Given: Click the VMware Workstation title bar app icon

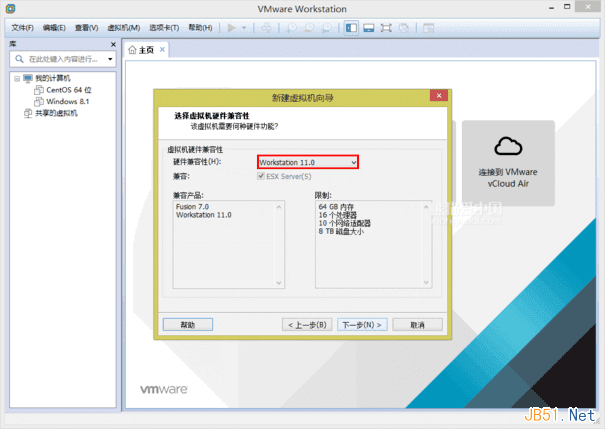Looking at the screenshot, I should click(10, 8).
